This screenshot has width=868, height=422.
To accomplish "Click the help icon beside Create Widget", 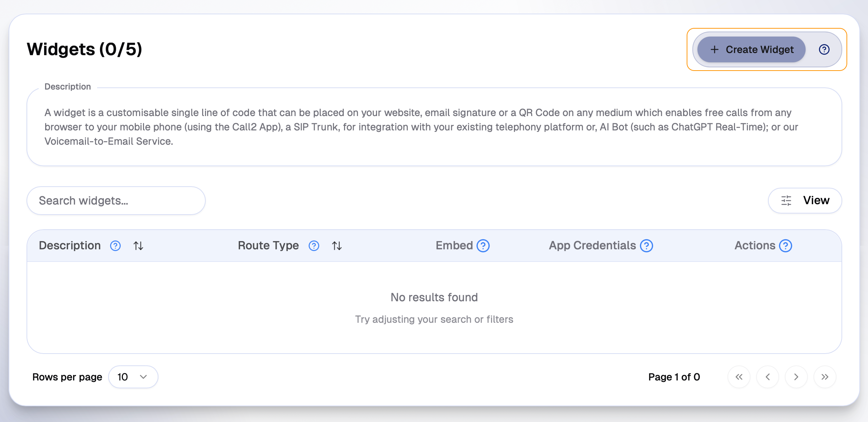I will (824, 49).
